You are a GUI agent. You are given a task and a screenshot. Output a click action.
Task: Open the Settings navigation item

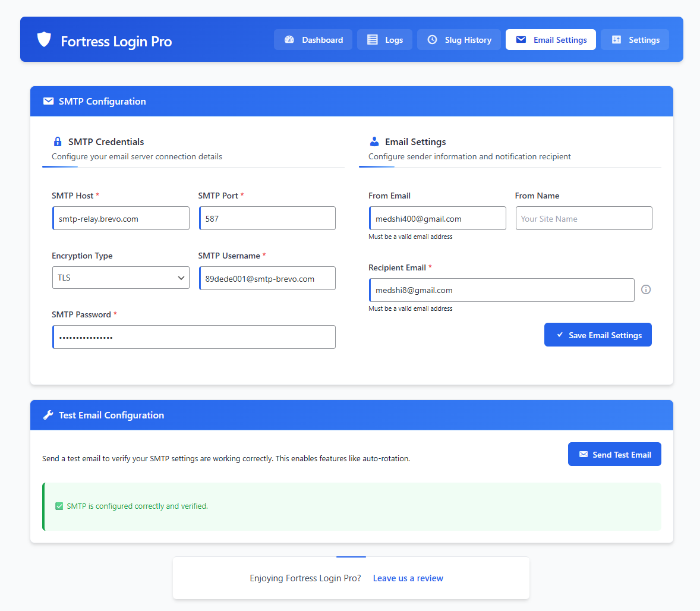click(x=635, y=39)
